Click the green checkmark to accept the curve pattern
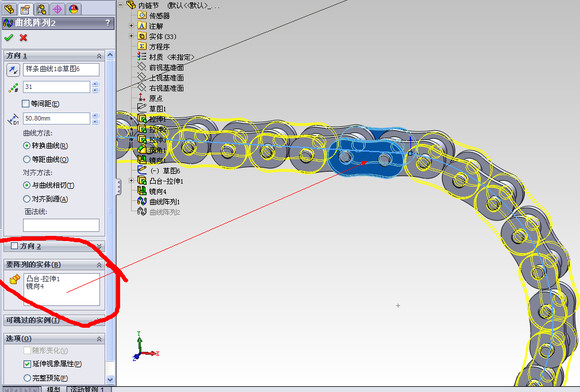The width and height of the screenshot is (580, 392). tap(9, 37)
